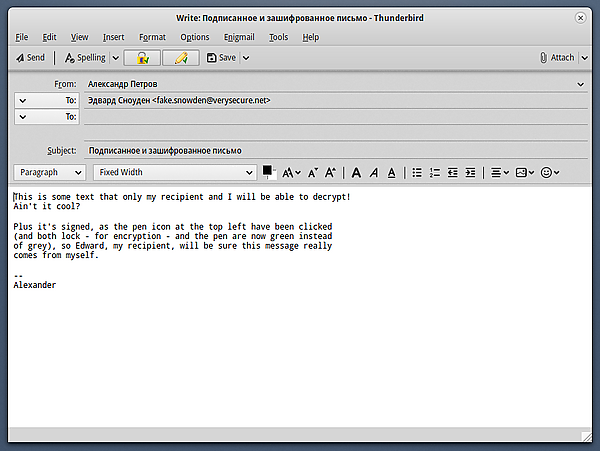Click the fake.snowden recipient address field
This screenshot has height=451, width=600.
(x=336, y=100)
